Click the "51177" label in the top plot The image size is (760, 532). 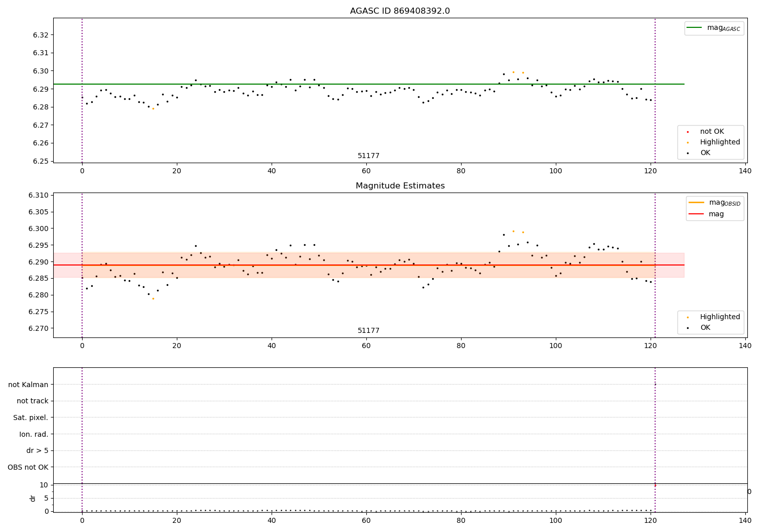pos(368,156)
